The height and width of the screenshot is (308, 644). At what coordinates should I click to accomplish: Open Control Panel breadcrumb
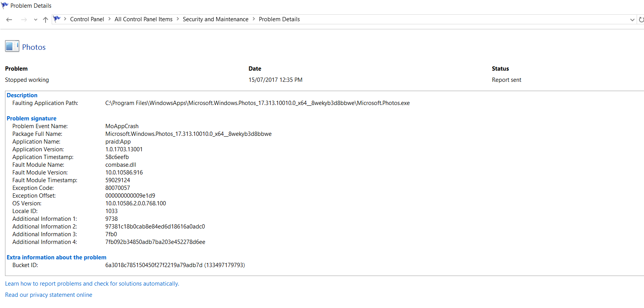tap(87, 19)
